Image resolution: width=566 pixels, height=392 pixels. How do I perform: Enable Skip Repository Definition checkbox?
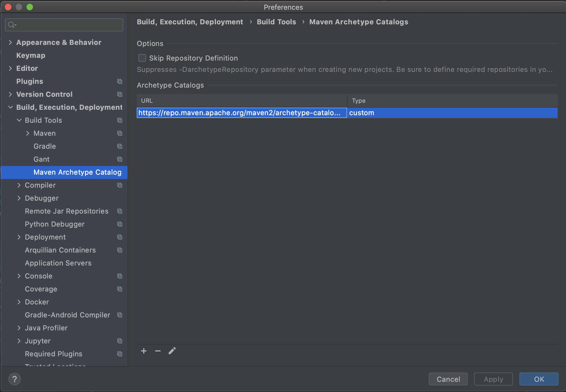(x=142, y=58)
